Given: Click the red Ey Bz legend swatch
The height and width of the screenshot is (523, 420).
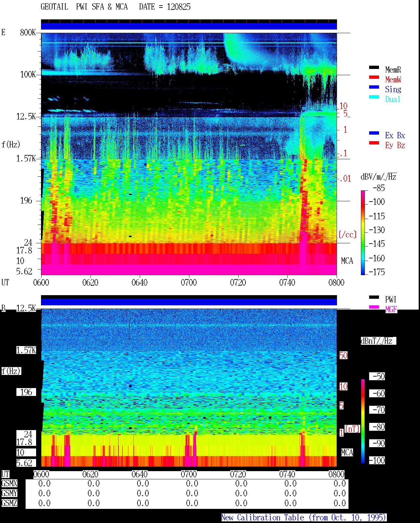Looking at the screenshot, I should click(x=374, y=143).
